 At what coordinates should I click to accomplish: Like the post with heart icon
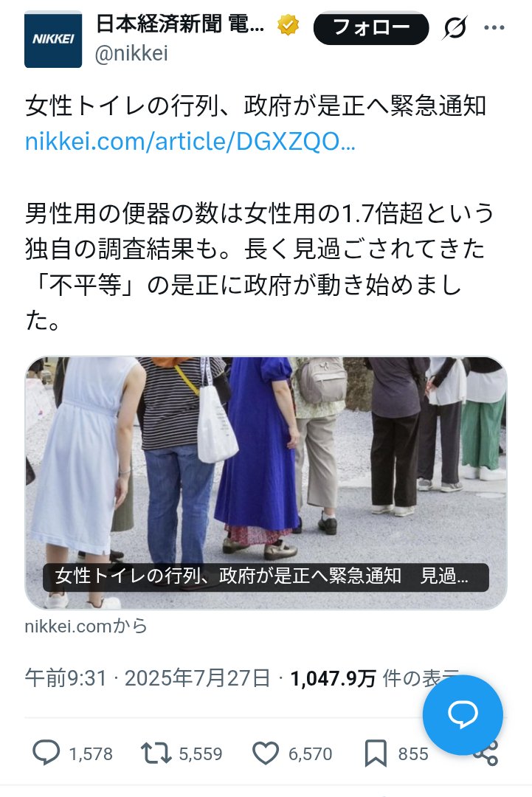pyautogui.click(x=266, y=753)
